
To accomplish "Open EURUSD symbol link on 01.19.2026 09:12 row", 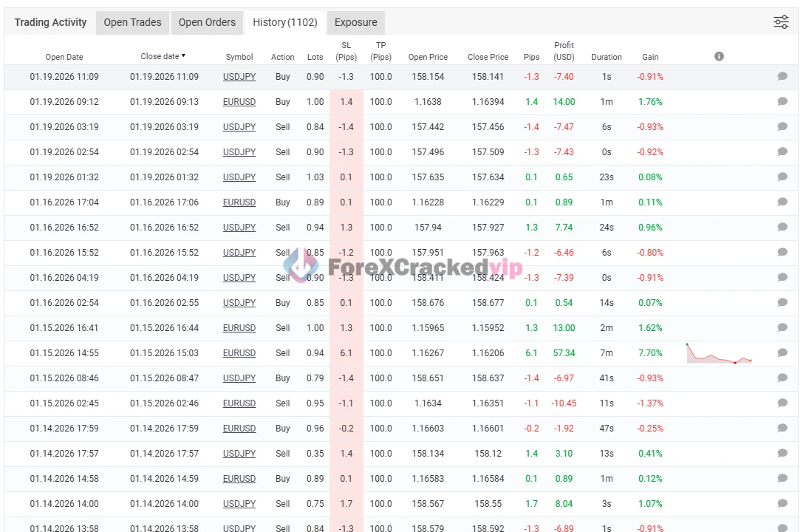I will pyautogui.click(x=239, y=102).
